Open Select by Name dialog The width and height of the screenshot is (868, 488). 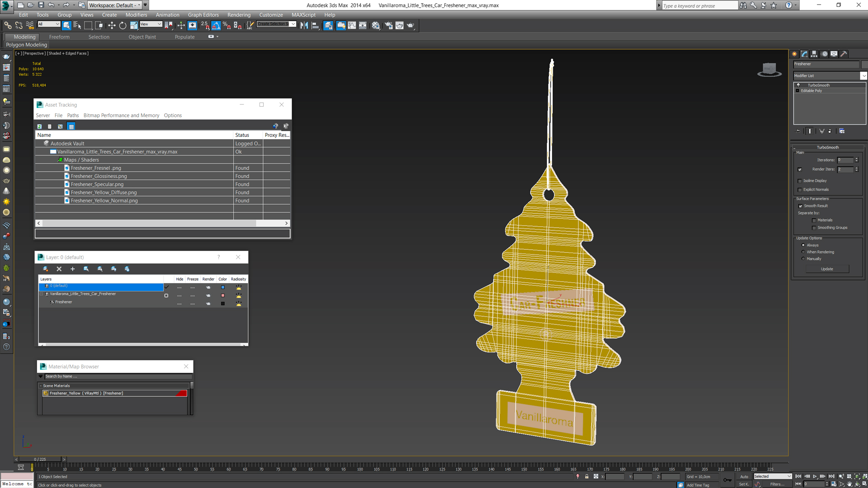[x=77, y=25]
